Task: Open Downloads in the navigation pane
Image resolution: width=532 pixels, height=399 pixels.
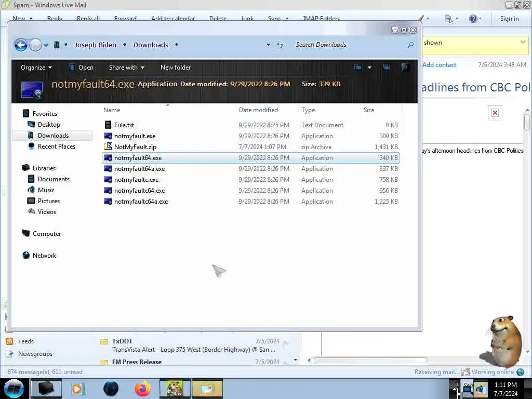Action: (53, 136)
